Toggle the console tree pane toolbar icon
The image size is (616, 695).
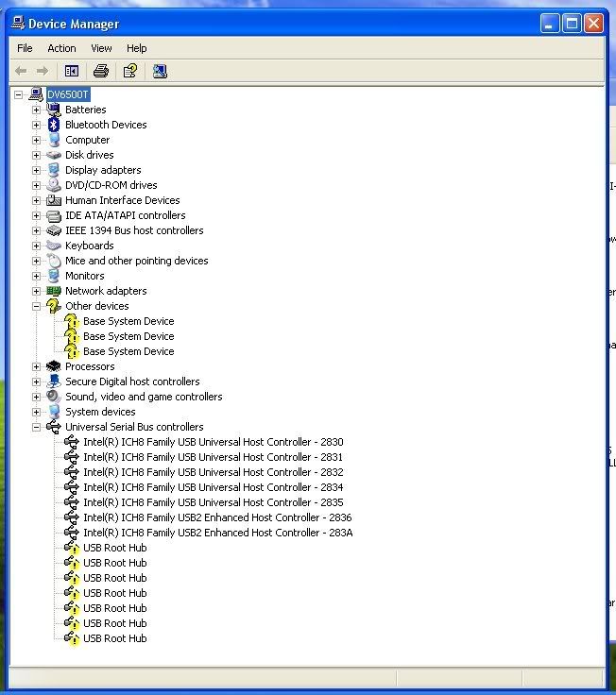[72, 71]
